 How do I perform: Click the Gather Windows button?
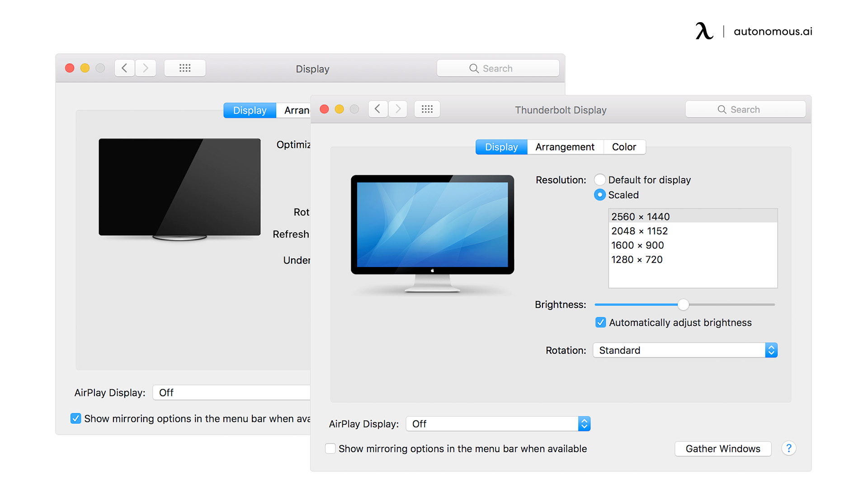[x=722, y=449]
